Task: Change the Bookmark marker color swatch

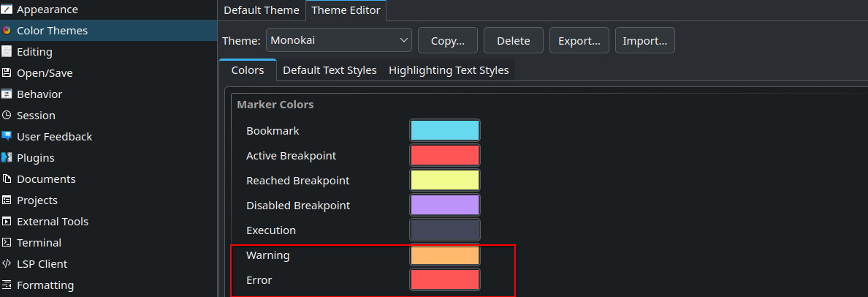Action: pos(444,131)
